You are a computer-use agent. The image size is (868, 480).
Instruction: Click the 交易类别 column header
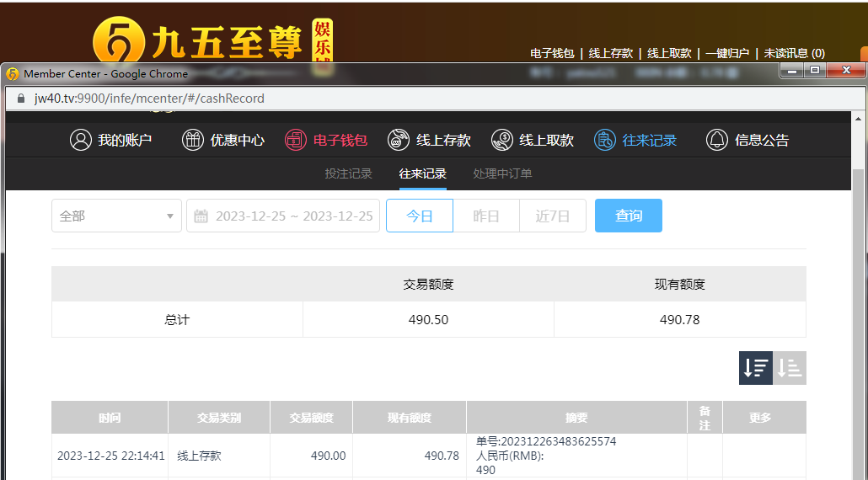tap(219, 418)
